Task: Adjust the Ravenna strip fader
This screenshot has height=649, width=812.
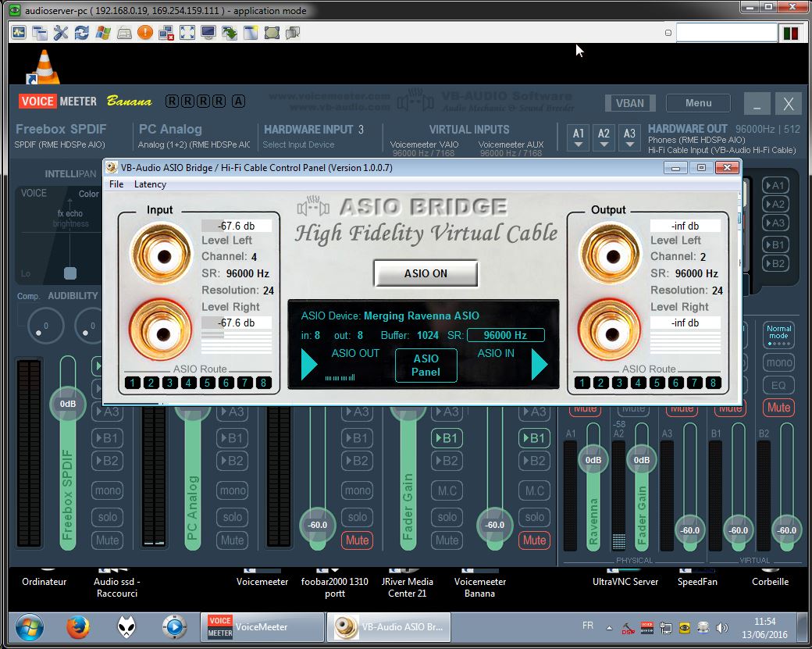Action: coord(593,461)
